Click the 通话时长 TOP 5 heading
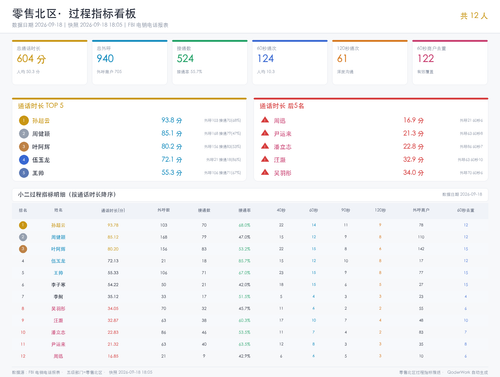This screenshot has width=500, height=377. 40,106
